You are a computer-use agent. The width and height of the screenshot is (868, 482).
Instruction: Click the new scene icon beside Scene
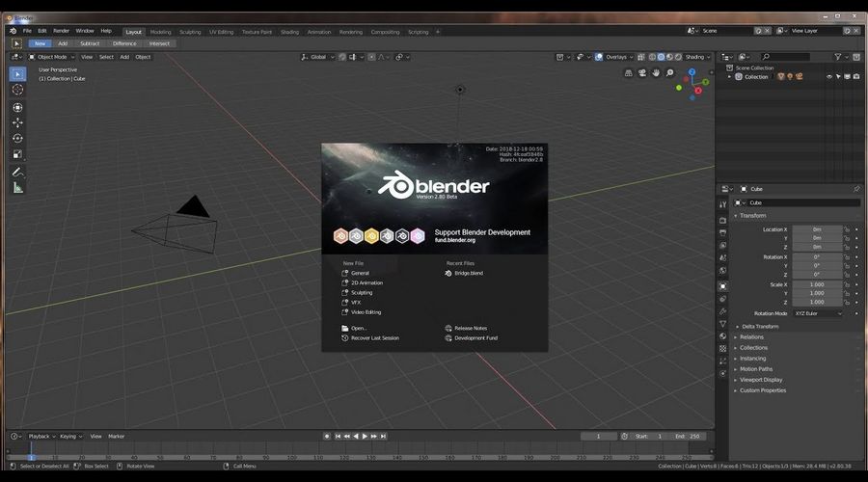(758, 31)
